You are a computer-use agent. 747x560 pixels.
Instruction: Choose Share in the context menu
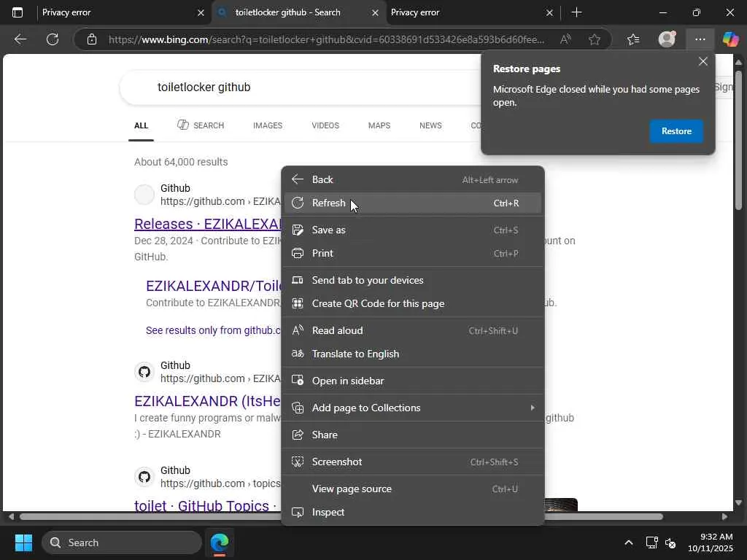pos(413,435)
